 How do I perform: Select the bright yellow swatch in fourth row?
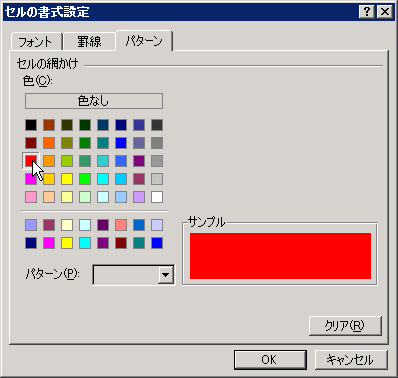67,179
